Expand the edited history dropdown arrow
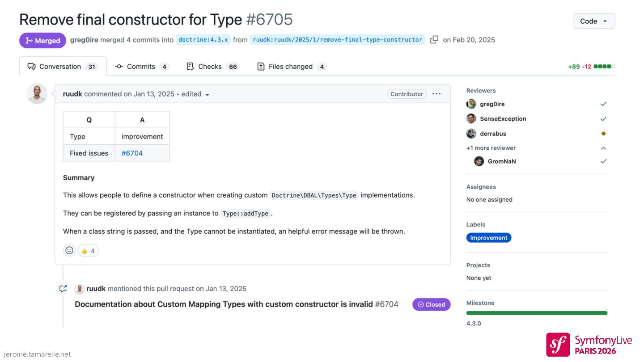The height and width of the screenshot is (362, 644). (207, 94)
